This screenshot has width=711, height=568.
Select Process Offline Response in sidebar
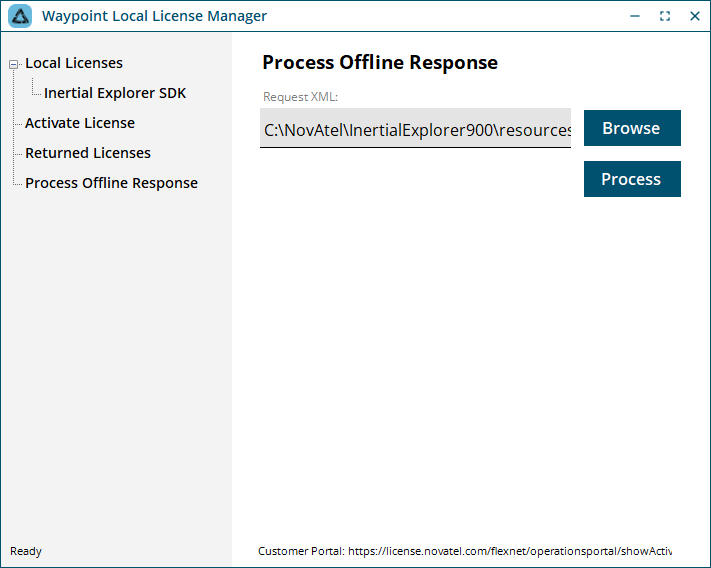112,183
